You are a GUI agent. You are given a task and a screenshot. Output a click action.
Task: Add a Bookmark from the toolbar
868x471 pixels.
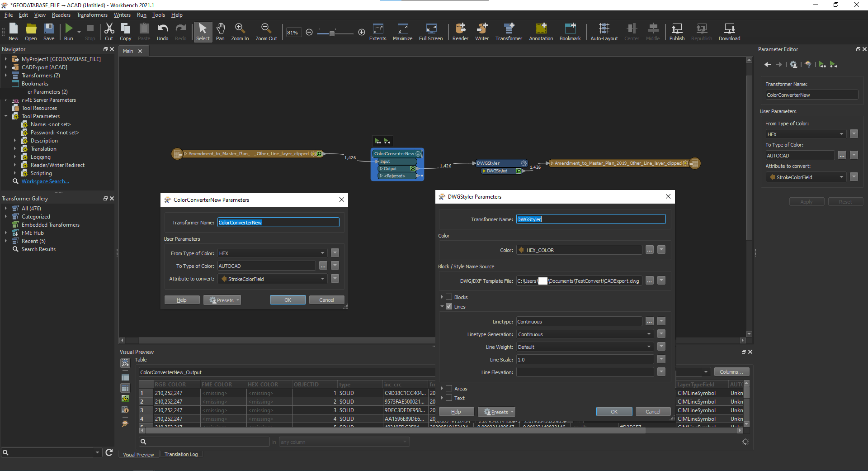coord(570,32)
